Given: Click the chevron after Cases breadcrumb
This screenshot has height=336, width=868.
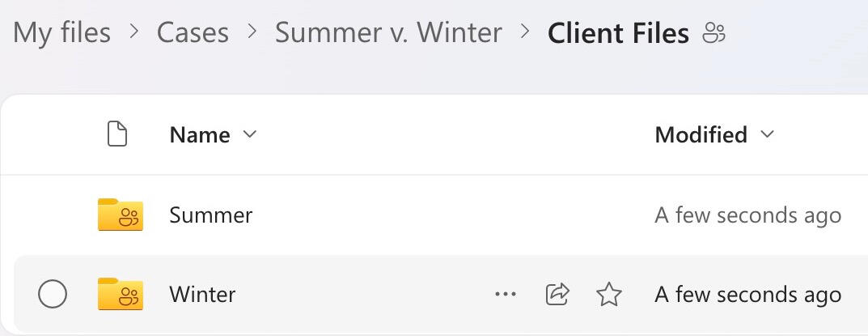Looking at the screenshot, I should pyautogui.click(x=252, y=33).
